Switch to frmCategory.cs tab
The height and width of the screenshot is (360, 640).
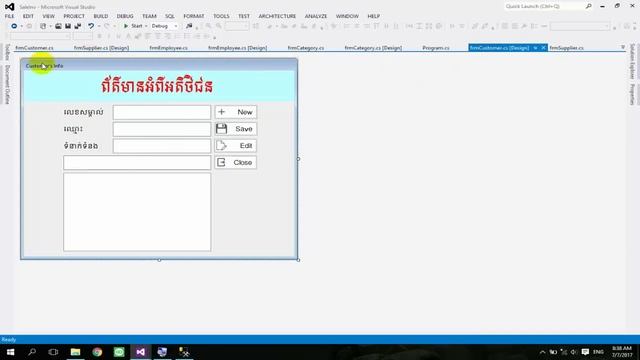[x=306, y=48]
